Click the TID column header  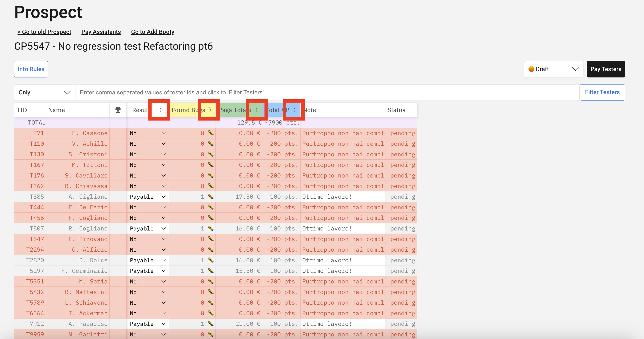30,110
